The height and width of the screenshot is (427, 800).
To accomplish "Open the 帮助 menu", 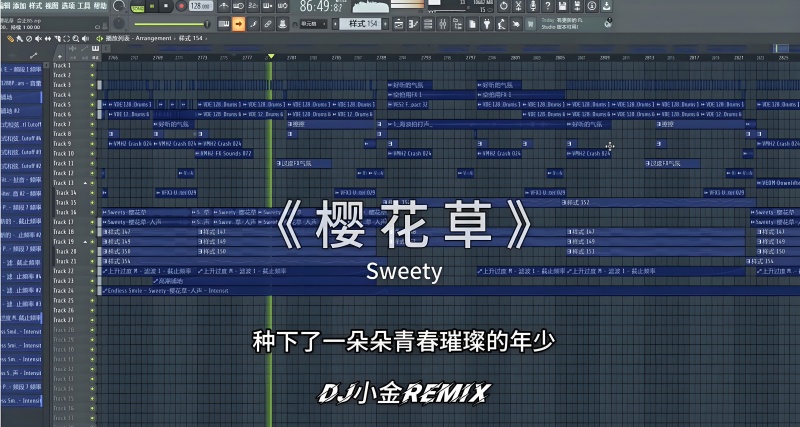I will [x=101, y=6].
